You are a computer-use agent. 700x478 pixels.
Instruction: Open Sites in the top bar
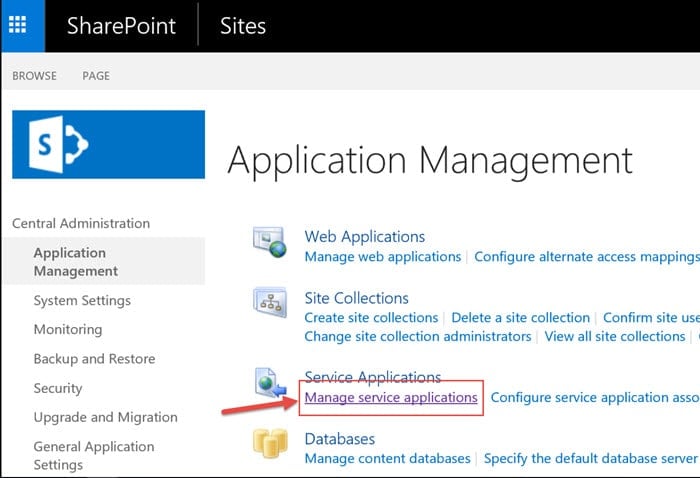point(243,26)
